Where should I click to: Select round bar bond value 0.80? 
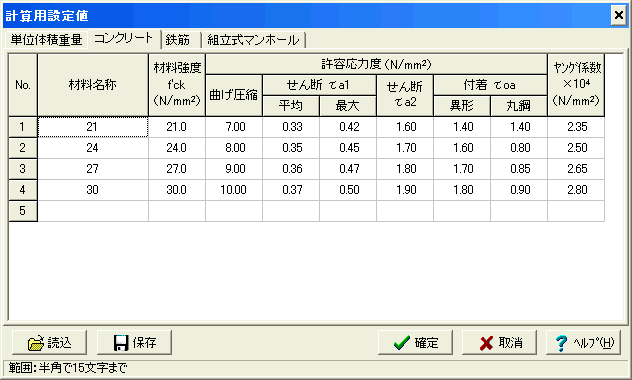tap(519, 148)
